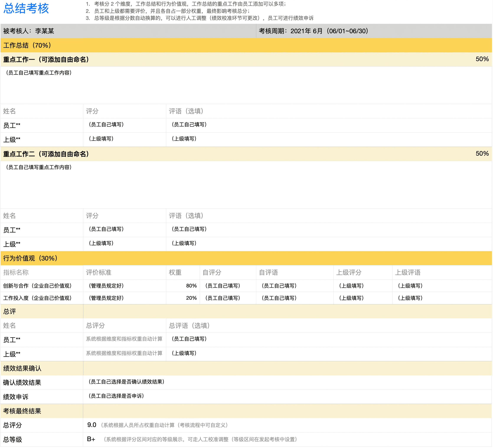Click 自评分 field for 工作投入度
Screen dimensions: 493x448
coord(228,298)
